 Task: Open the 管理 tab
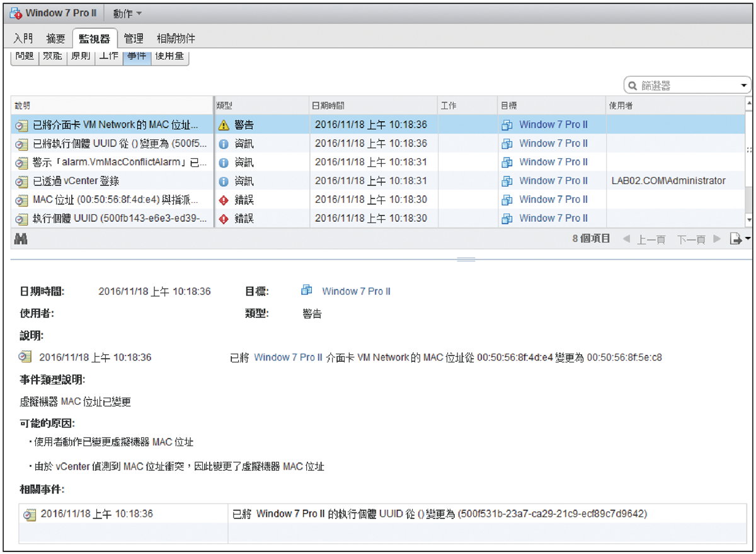(x=134, y=38)
